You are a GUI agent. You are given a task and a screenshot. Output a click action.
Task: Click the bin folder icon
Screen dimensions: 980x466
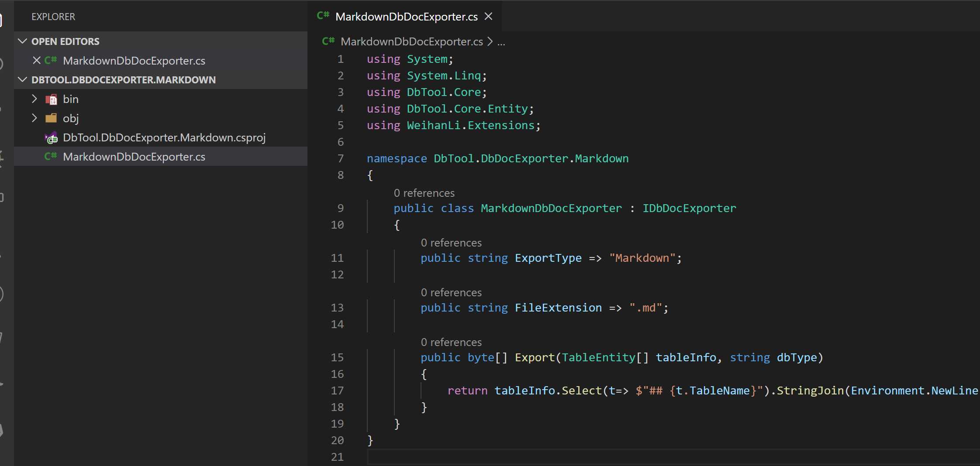click(51, 99)
